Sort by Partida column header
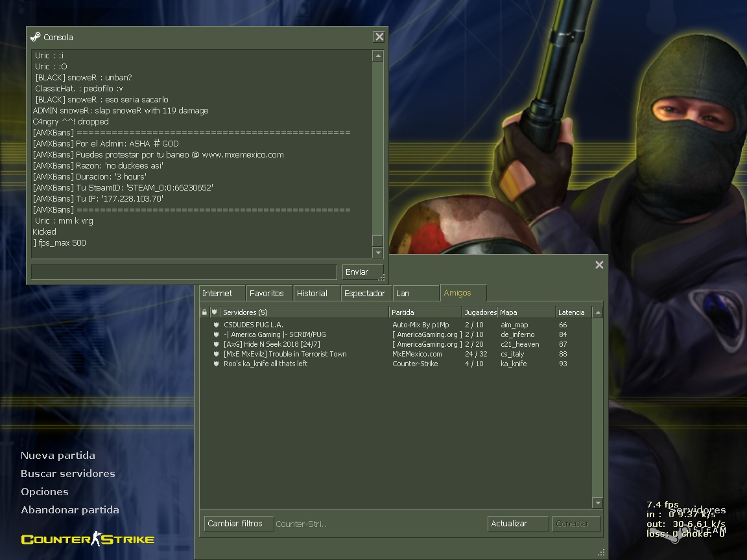This screenshot has height=560, width=747. [425, 312]
